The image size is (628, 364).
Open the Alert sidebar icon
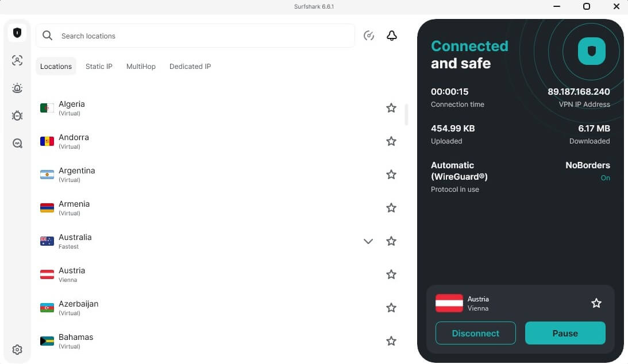click(17, 88)
